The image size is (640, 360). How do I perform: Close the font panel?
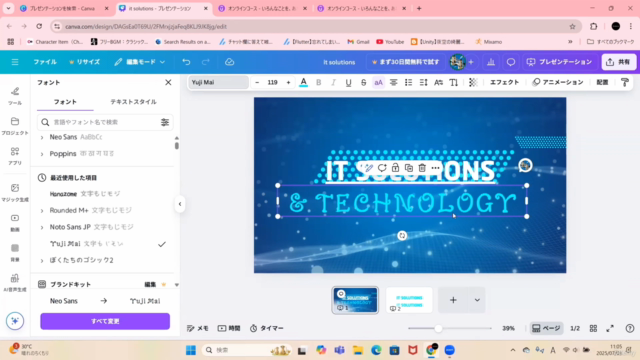click(x=168, y=82)
